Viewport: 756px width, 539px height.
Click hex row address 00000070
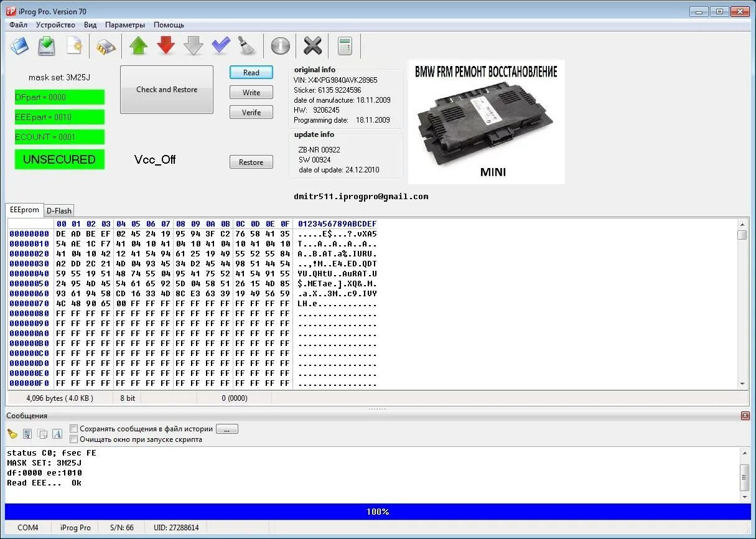(x=29, y=304)
